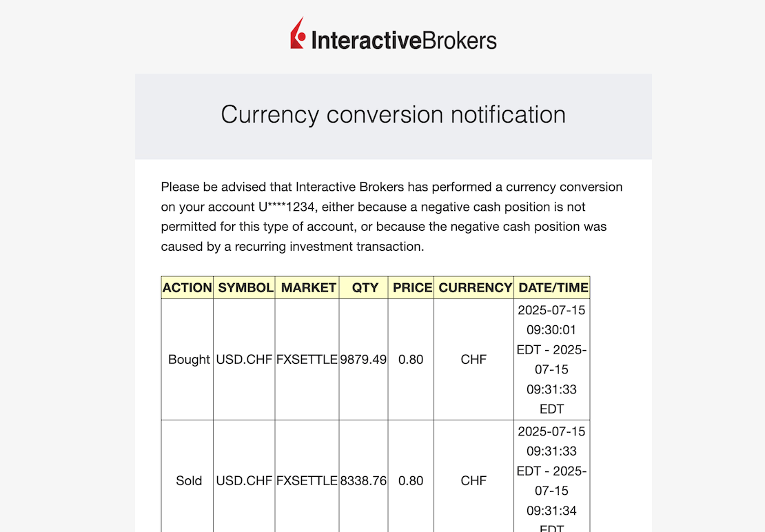Click the PRICE column header
765x532 pixels.
tap(412, 288)
